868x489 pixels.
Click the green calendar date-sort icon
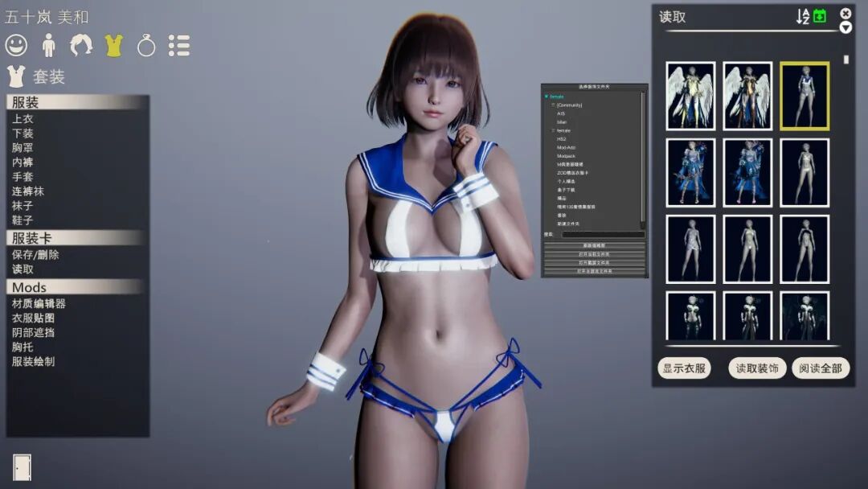(x=820, y=16)
